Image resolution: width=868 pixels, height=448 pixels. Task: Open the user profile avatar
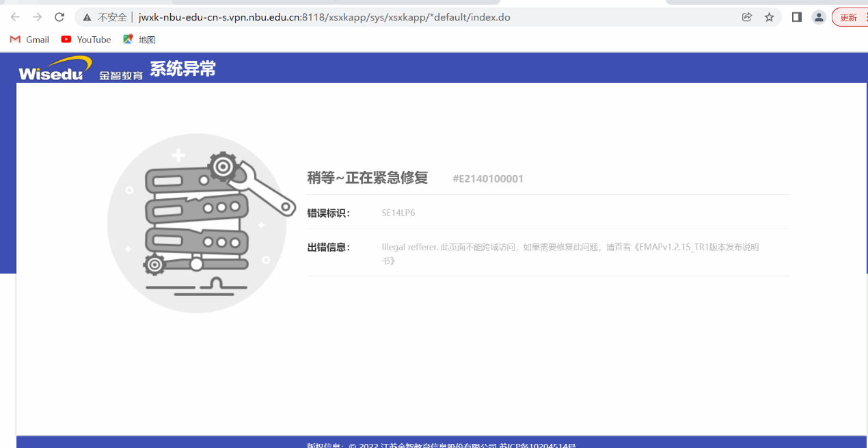(x=819, y=17)
